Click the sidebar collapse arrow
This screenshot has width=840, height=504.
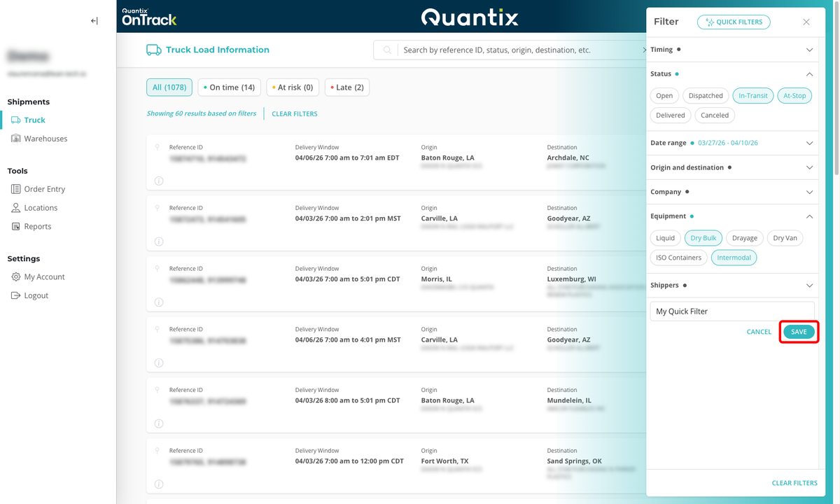pyautogui.click(x=94, y=21)
